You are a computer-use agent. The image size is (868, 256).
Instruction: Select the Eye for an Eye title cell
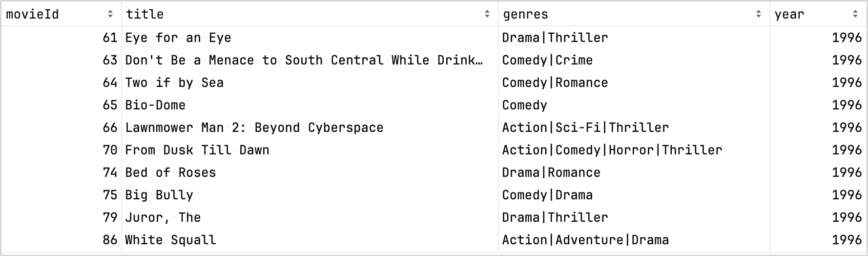click(x=178, y=38)
